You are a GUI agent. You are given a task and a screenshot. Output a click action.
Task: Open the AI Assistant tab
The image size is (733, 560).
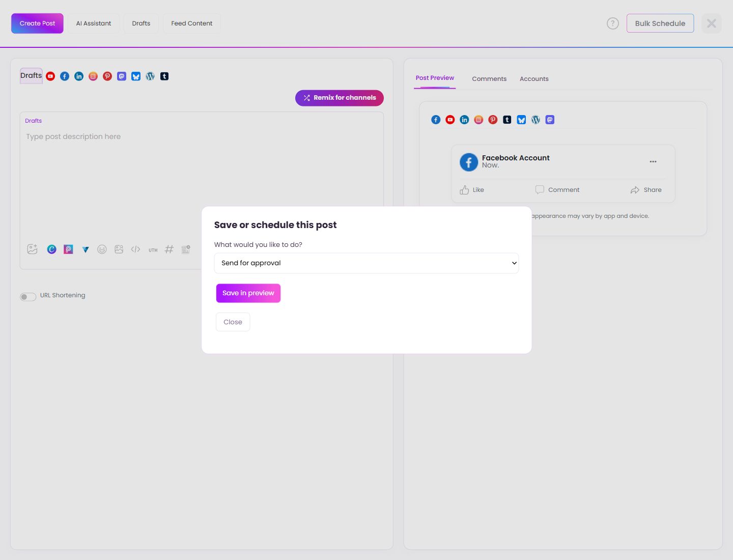(94, 23)
